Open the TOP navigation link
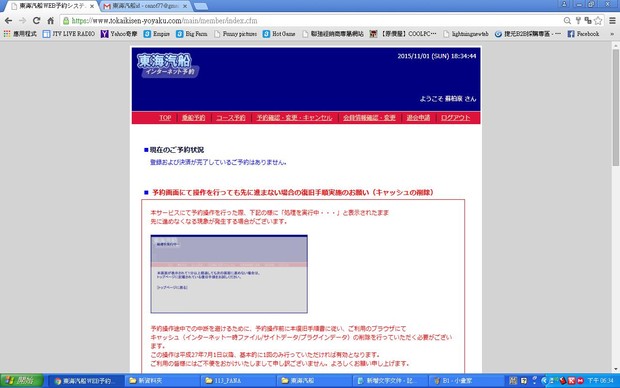Viewport: 620px width, 388px height. pos(165,118)
